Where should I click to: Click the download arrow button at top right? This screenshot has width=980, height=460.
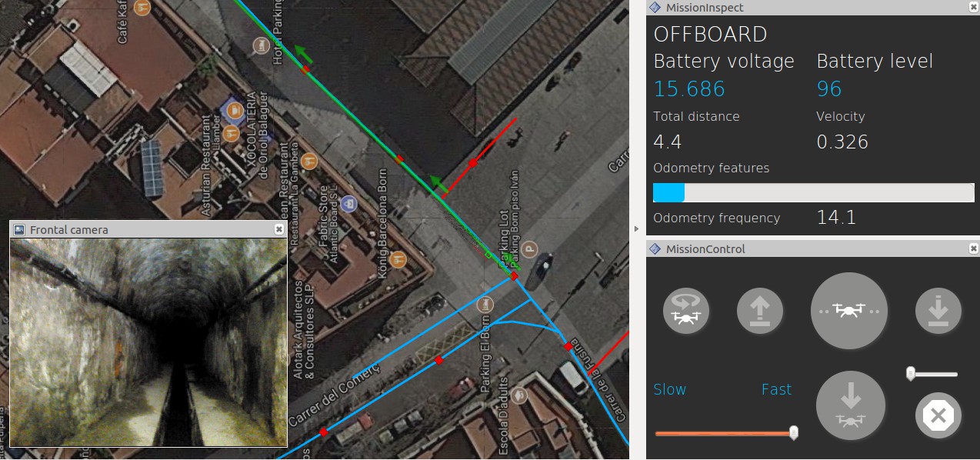click(938, 312)
